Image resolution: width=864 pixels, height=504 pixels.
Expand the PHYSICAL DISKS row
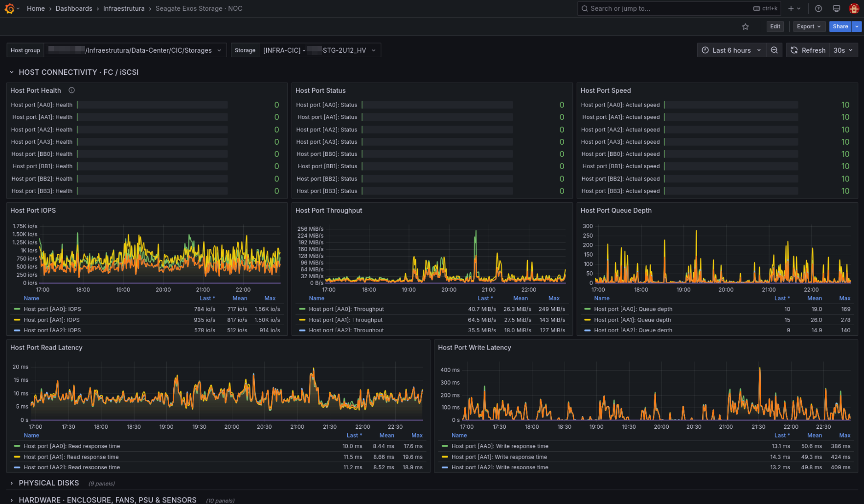pyautogui.click(x=48, y=483)
